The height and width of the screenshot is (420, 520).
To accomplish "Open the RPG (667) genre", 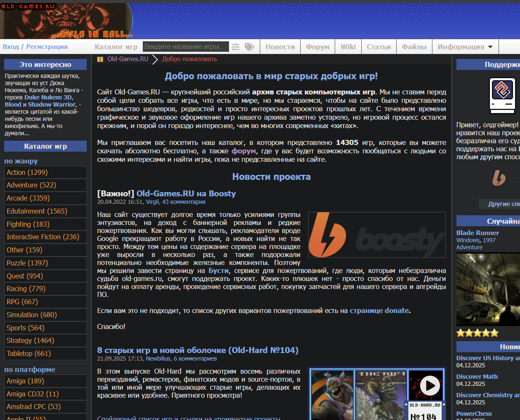I will [45, 302].
